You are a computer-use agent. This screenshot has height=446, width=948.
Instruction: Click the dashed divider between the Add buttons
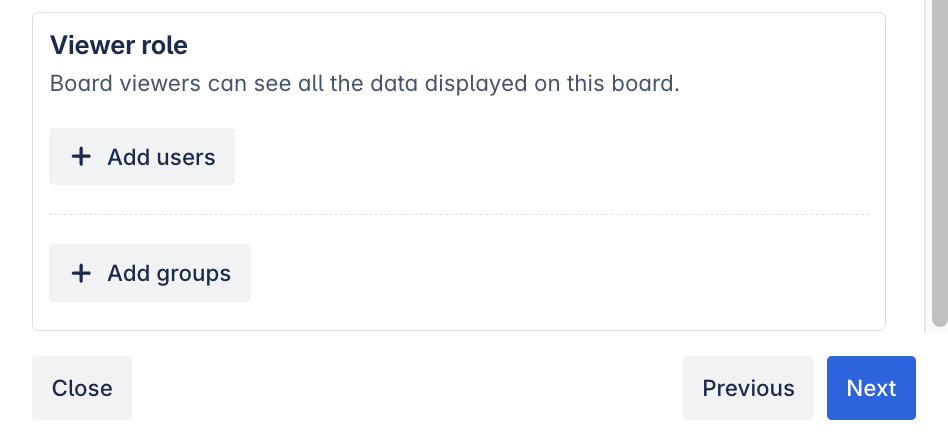pos(459,214)
